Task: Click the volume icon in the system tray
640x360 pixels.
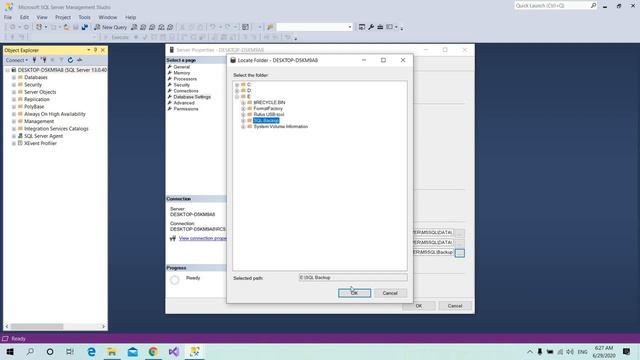Action: point(570,351)
